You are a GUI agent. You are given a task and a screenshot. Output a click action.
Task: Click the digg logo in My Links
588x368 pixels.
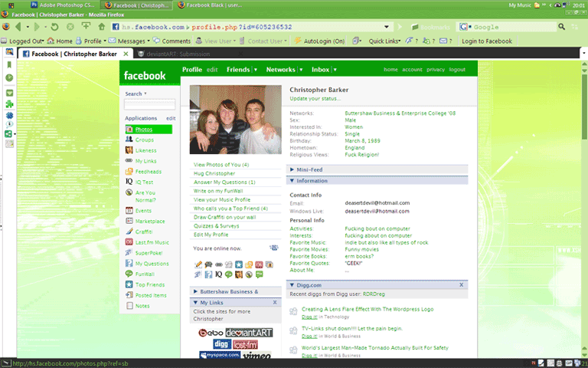222,344
